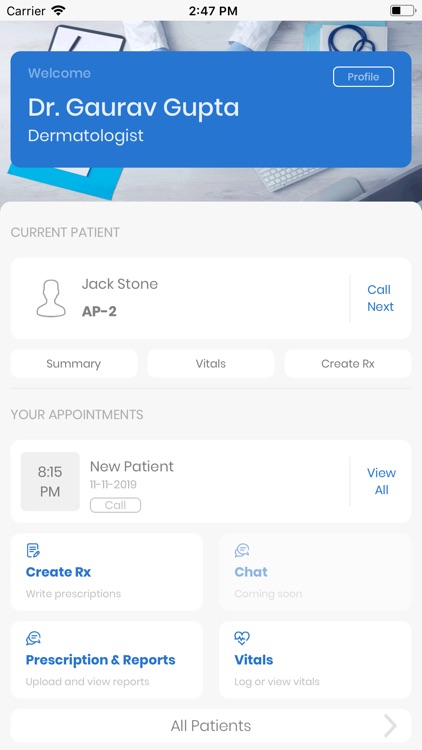Tap the Chat bubble icon
Image resolution: width=422 pixels, height=750 pixels.
(x=242, y=551)
